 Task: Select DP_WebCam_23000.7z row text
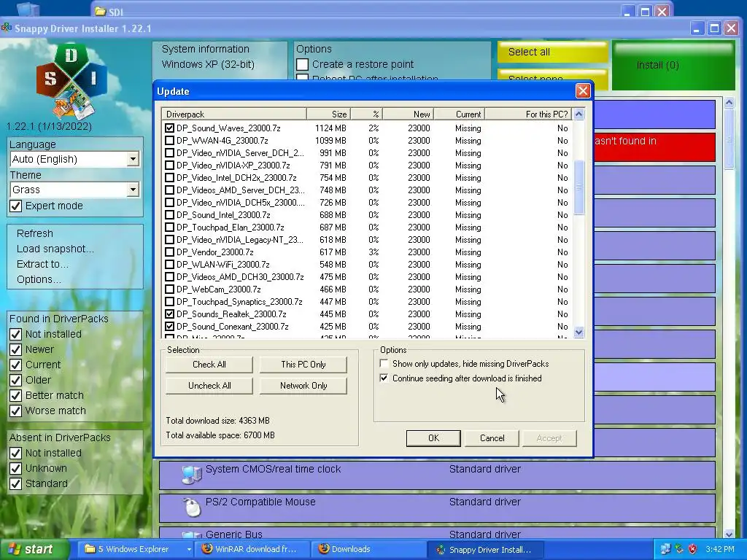219,289
